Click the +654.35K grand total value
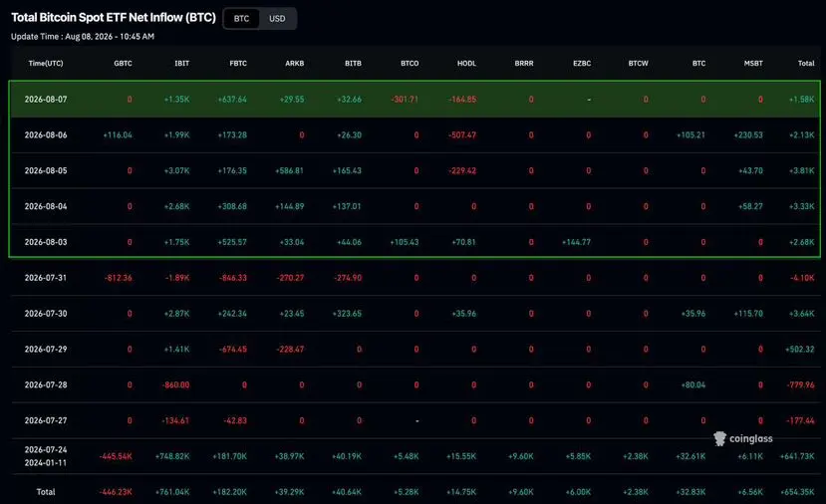 [x=797, y=492]
